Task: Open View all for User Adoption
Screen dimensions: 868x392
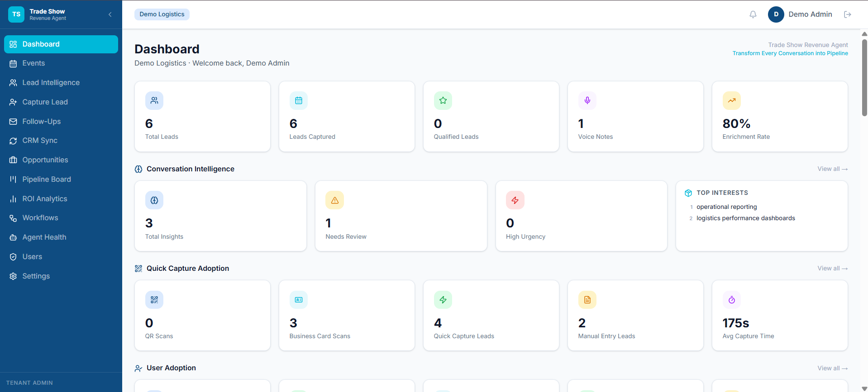Action: (x=833, y=368)
